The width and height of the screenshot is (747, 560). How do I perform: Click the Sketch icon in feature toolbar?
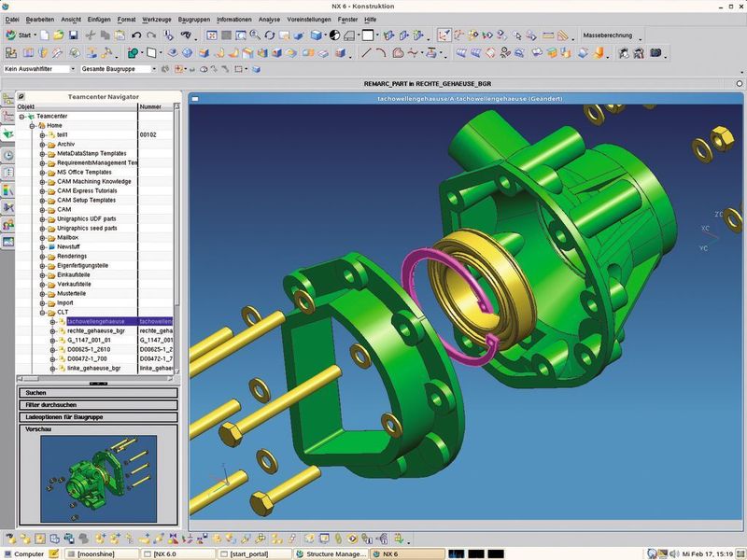tap(10, 53)
